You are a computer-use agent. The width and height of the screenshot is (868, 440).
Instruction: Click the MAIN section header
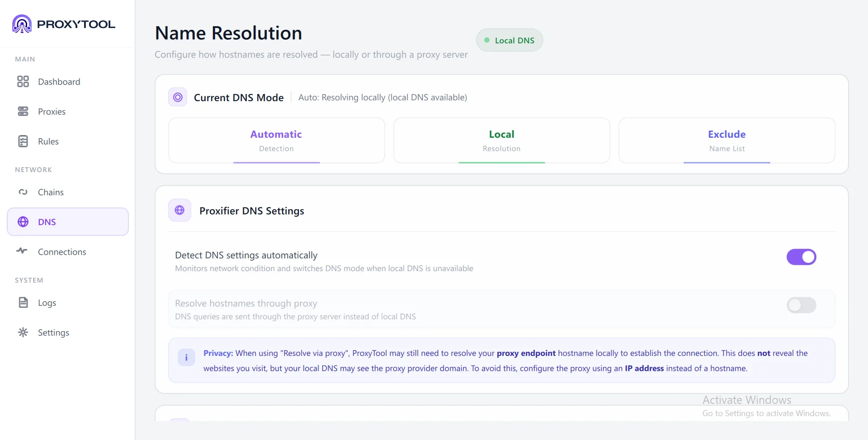[x=25, y=59]
